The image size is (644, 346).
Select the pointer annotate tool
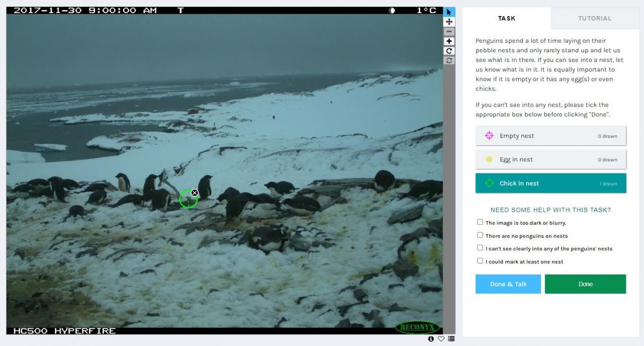point(449,12)
